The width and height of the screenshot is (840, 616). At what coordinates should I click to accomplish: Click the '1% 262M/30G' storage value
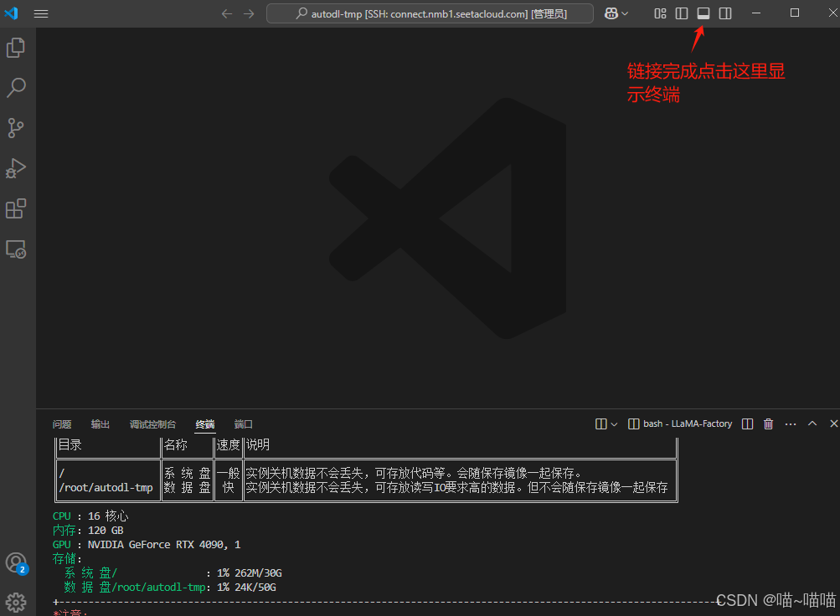[249, 572]
